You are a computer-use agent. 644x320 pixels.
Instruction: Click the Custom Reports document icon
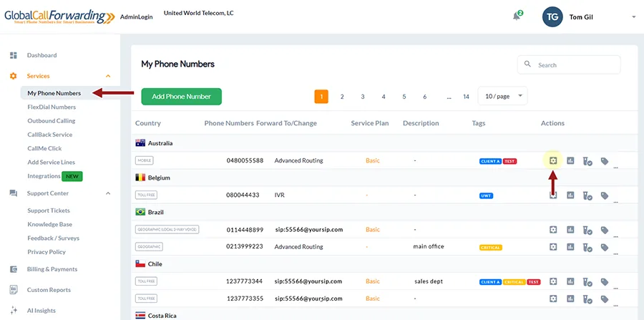(x=13, y=290)
